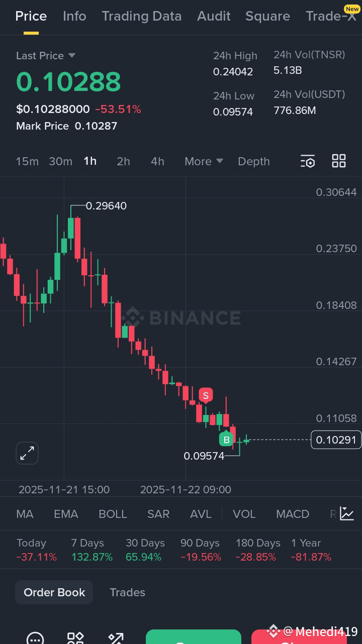Select the 2h timeframe

pos(123,161)
